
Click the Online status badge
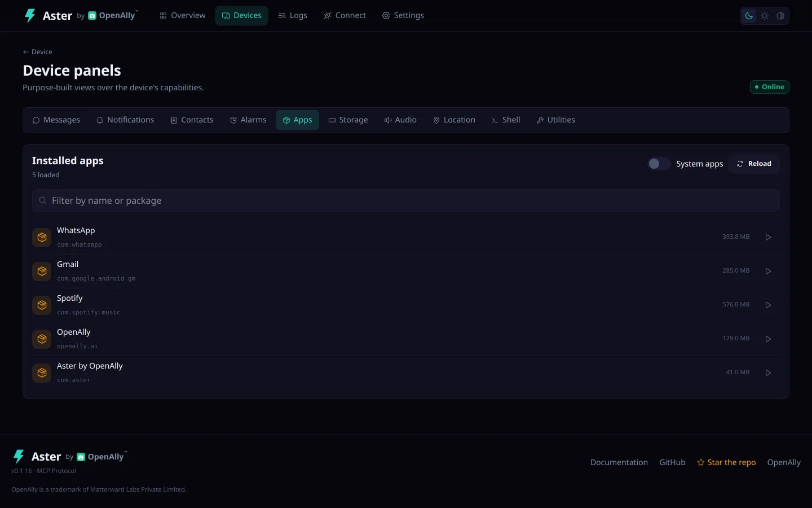point(769,87)
